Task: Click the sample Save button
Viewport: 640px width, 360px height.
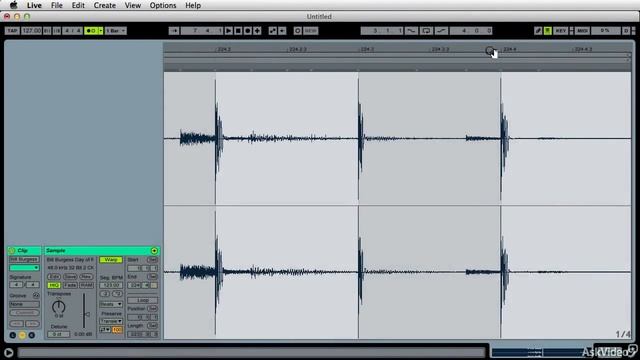Action: coord(70,276)
